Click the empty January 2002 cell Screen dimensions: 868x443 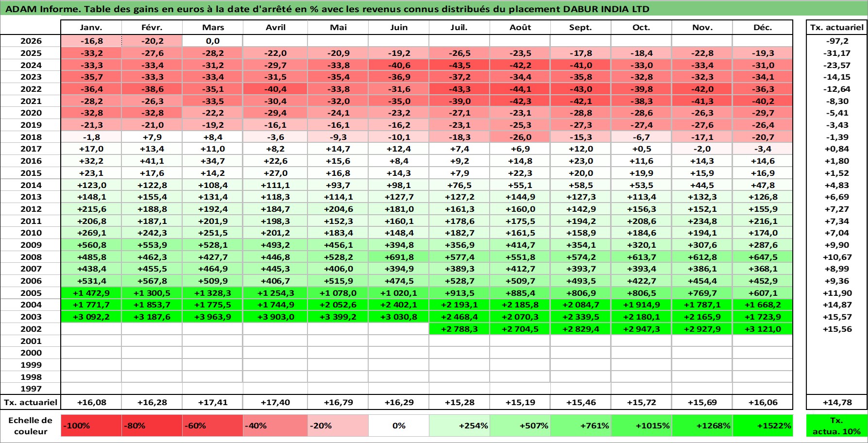tap(91, 329)
